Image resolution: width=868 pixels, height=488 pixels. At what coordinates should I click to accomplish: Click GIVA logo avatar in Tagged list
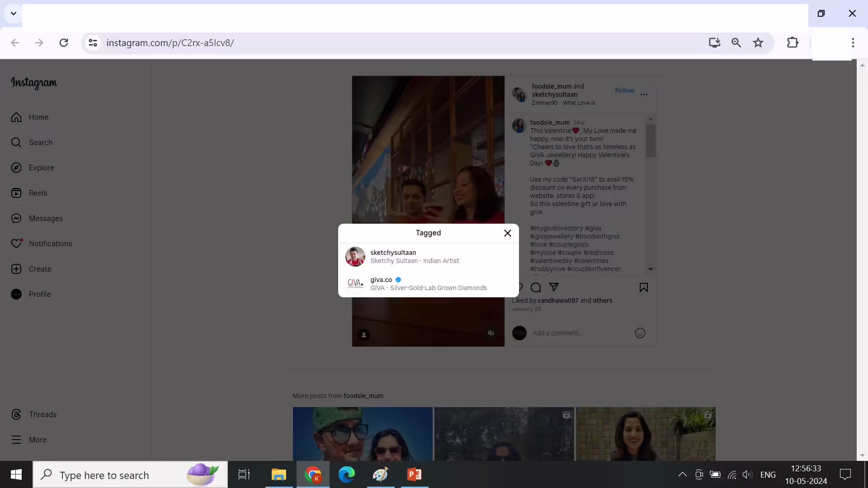click(355, 284)
